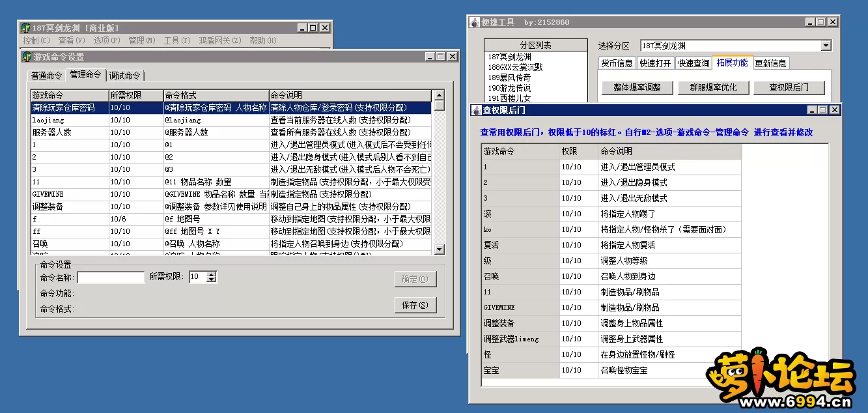
Task: Open the 工具(T) menu
Action: (177, 40)
